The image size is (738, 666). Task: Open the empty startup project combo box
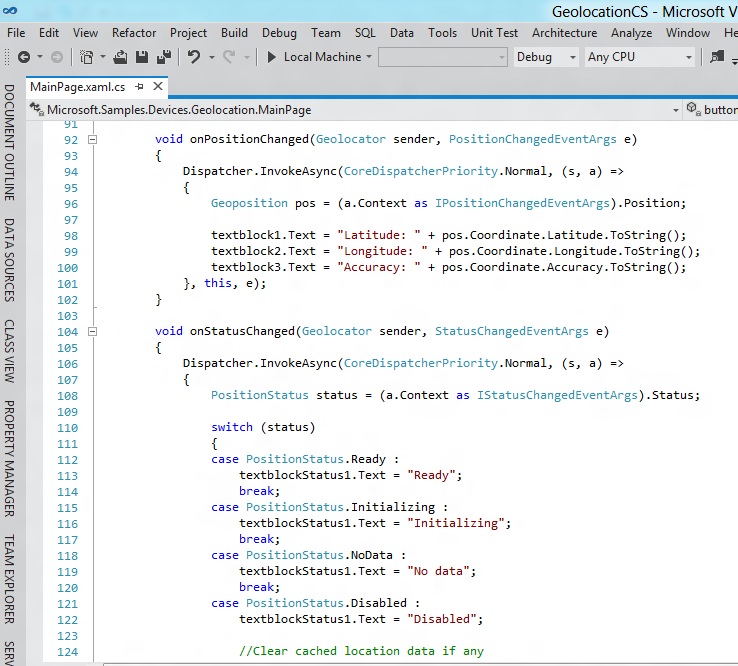point(442,57)
